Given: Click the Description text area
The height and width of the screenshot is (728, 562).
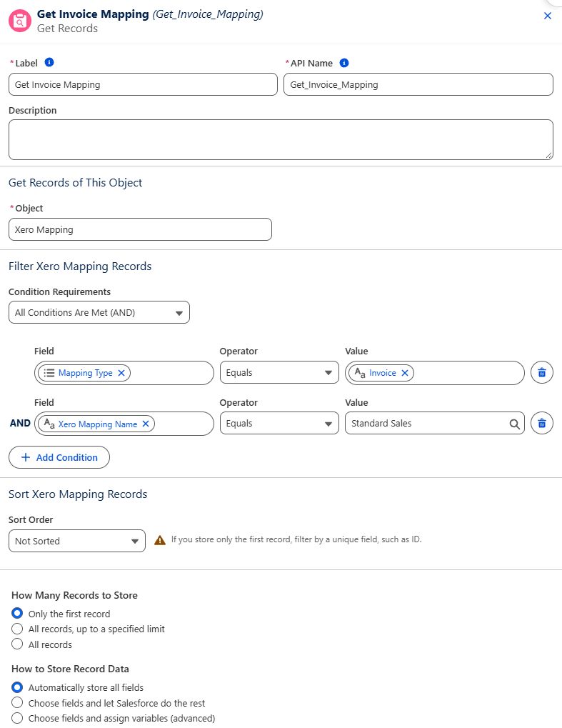Looking at the screenshot, I should pyautogui.click(x=281, y=140).
